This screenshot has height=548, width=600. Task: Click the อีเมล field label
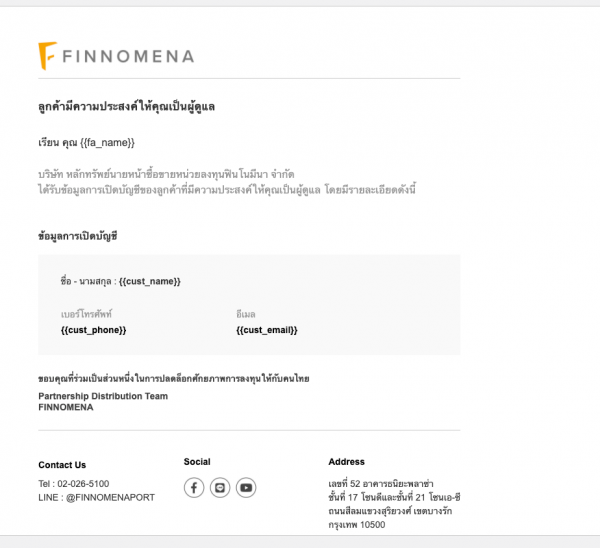(x=246, y=314)
